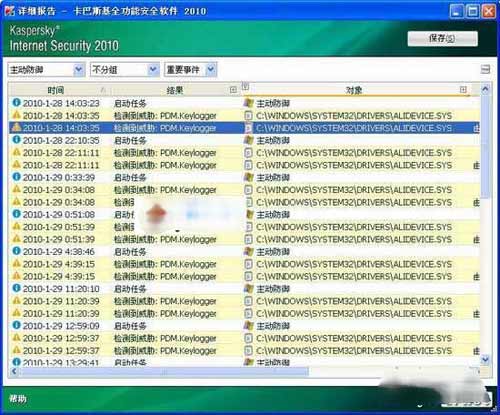Click the info icon on row 2010-1-29 0:51:08
This screenshot has height=415, width=500.
pos(16,214)
